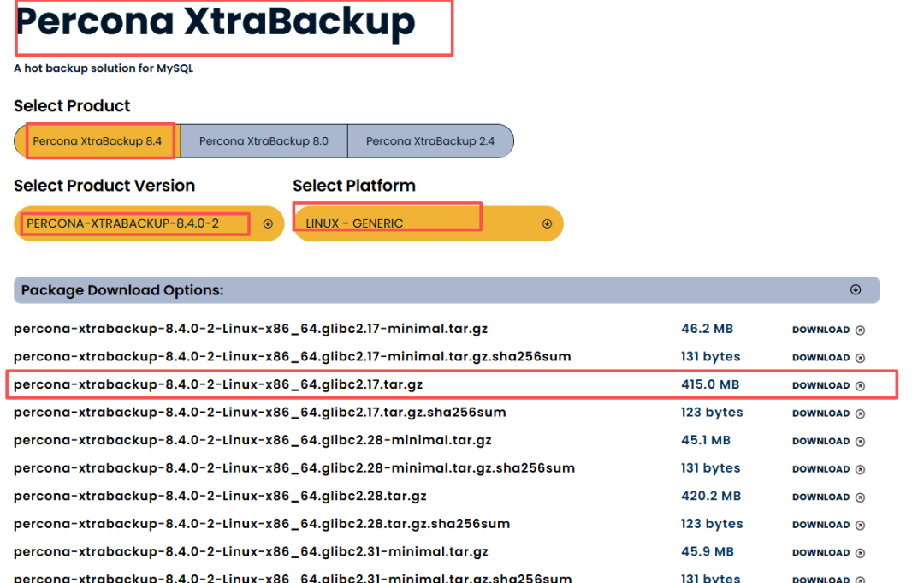Viewport: 924px width, 583px height.
Task: Click the download icon in the 420.2 MB row
Action: click(x=861, y=497)
